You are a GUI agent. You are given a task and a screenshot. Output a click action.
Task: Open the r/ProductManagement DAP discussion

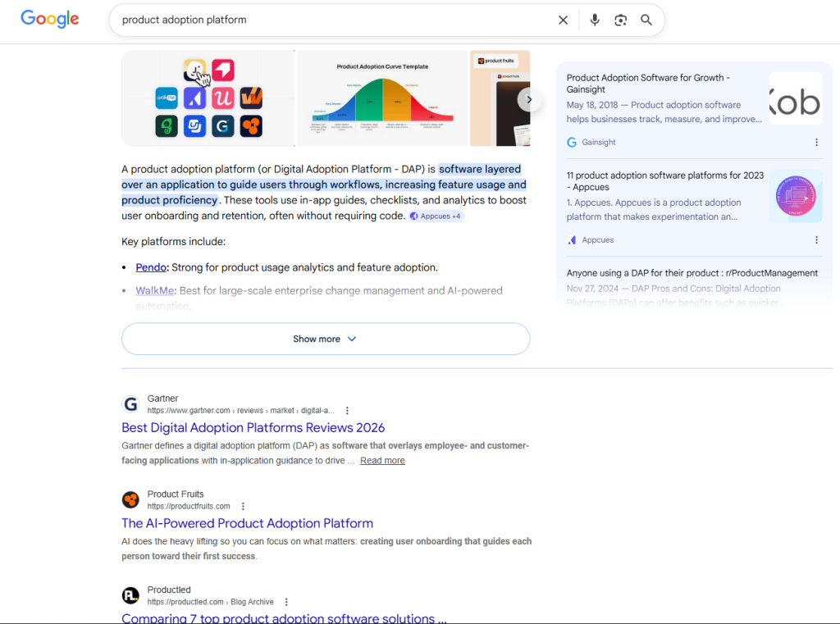click(692, 273)
